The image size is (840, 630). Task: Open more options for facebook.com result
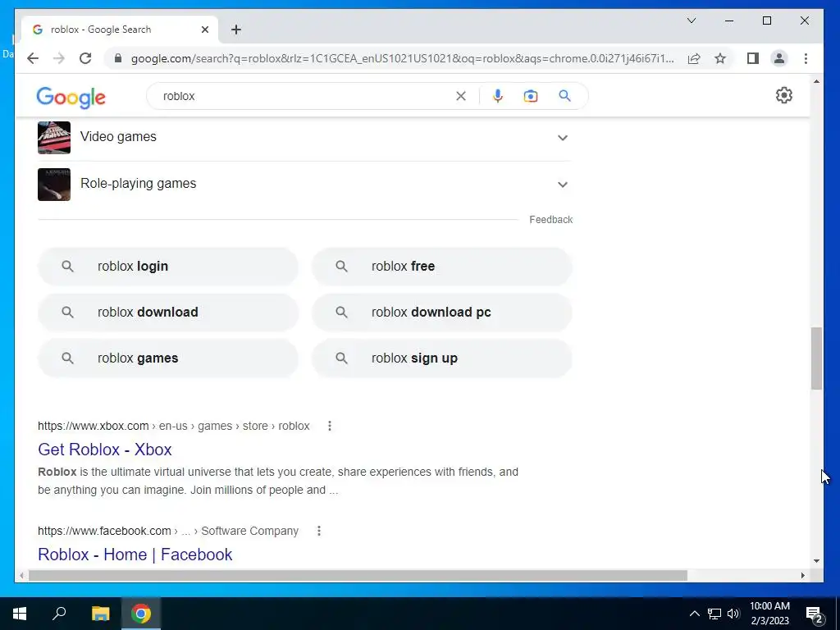[x=319, y=531]
